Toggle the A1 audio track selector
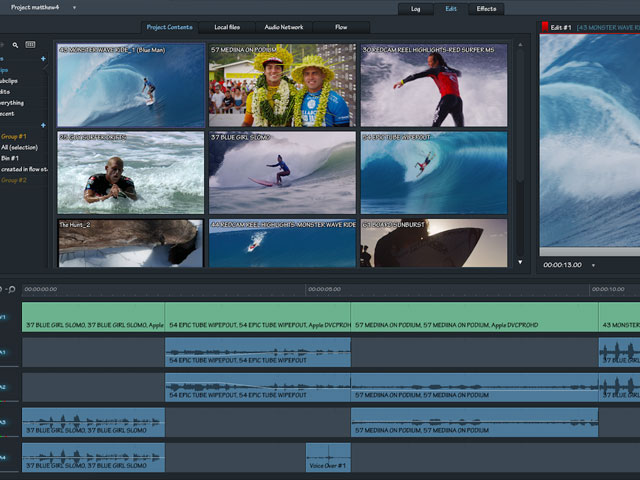Viewport: 640px width, 480px height. point(3,352)
